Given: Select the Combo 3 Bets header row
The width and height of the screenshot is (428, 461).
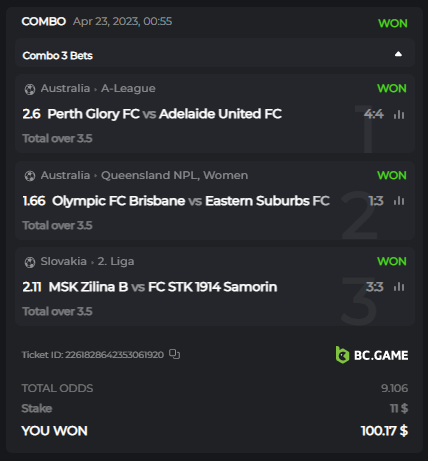Looking at the screenshot, I should click(215, 53).
